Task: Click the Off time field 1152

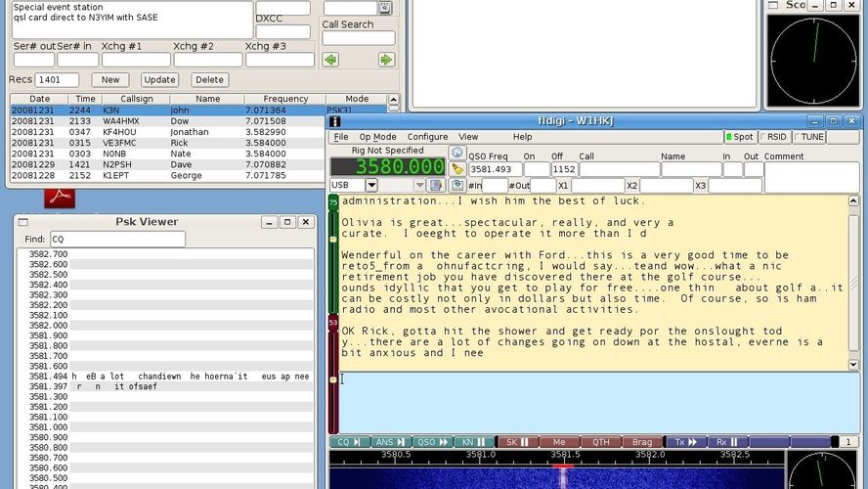Action: pos(564,169)
